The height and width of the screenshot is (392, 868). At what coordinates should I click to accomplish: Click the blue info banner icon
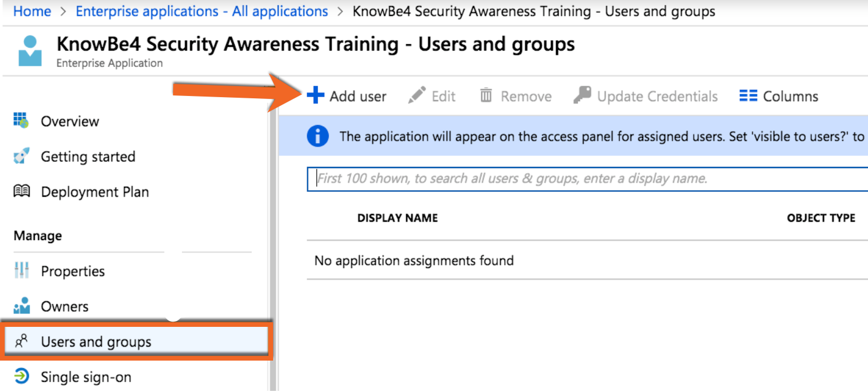click(317, 136)
